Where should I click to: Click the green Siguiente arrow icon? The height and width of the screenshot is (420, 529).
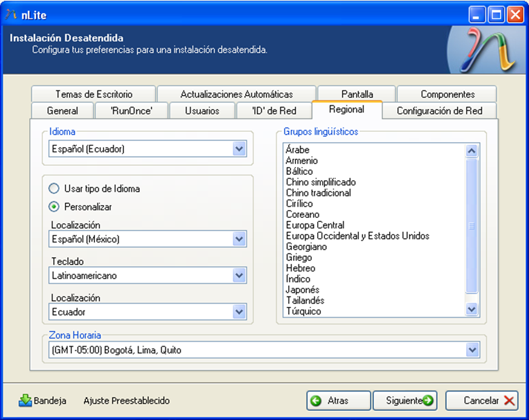coord(428,401)
